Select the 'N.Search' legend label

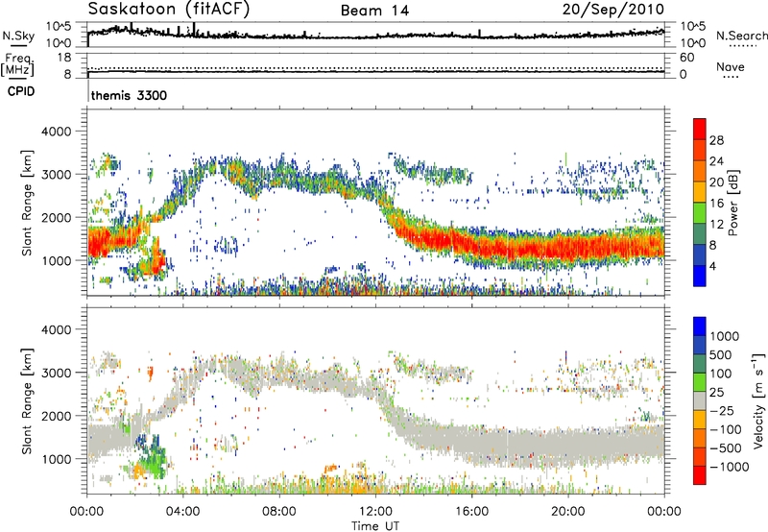click(x=741, y=36)
